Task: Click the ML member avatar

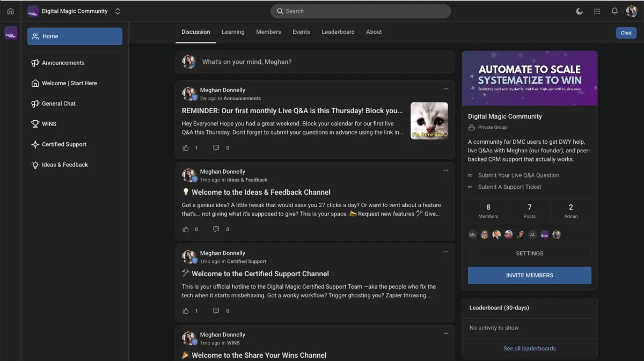Action: (x=472, y=234)
